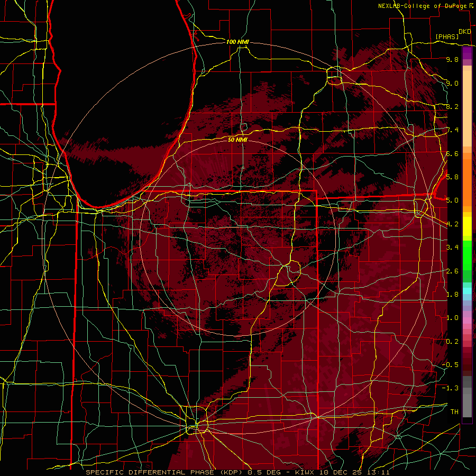Click the -0.5 scale value

tap(450, 364)
